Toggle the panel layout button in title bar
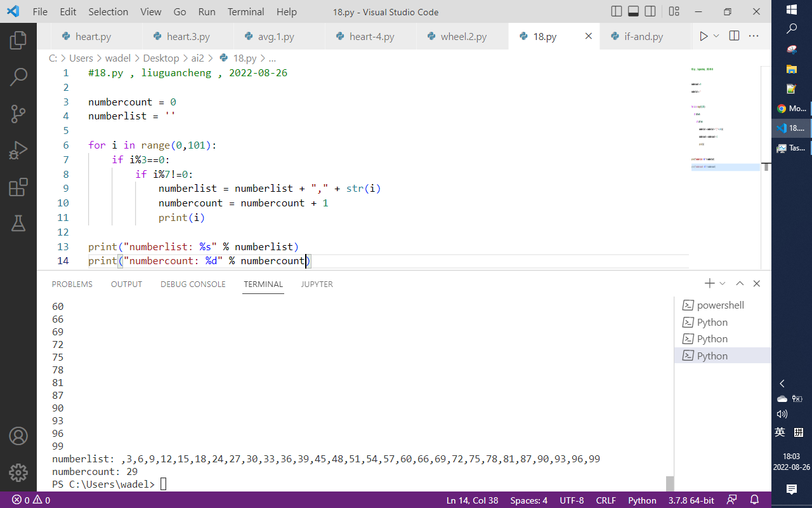Viewport: 812px width, 508px height. click(x=633, y=11)
